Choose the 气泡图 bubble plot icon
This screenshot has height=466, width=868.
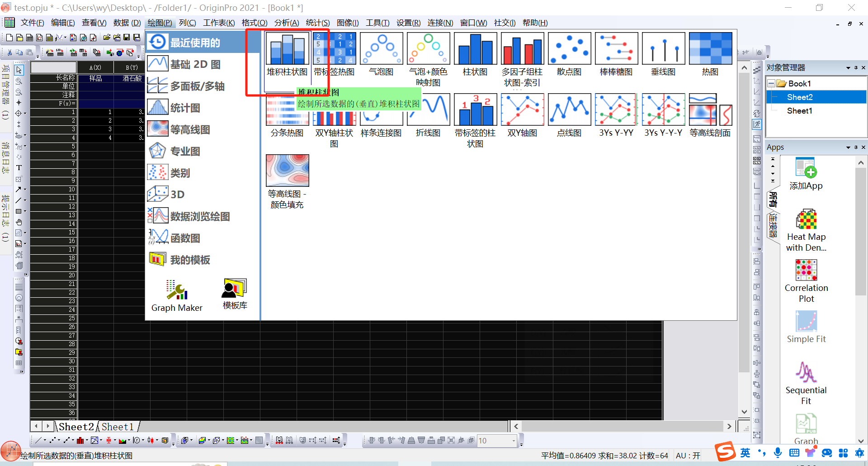(x=381, y=49)
